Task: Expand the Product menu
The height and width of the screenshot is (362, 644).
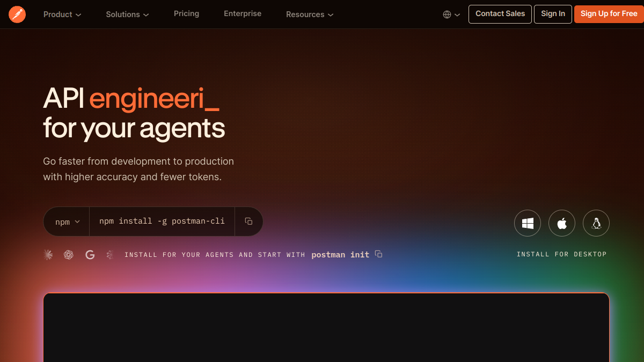Action: click(x=62, y=14)
